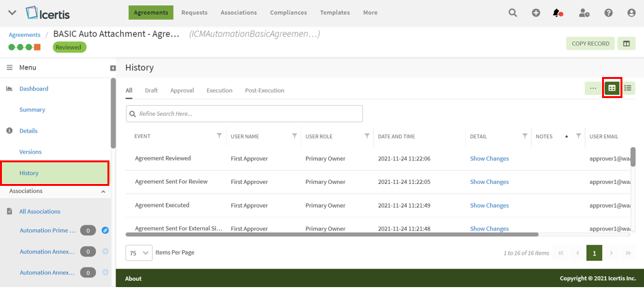
Task: Switch History to list view
Action: (627, 88)
